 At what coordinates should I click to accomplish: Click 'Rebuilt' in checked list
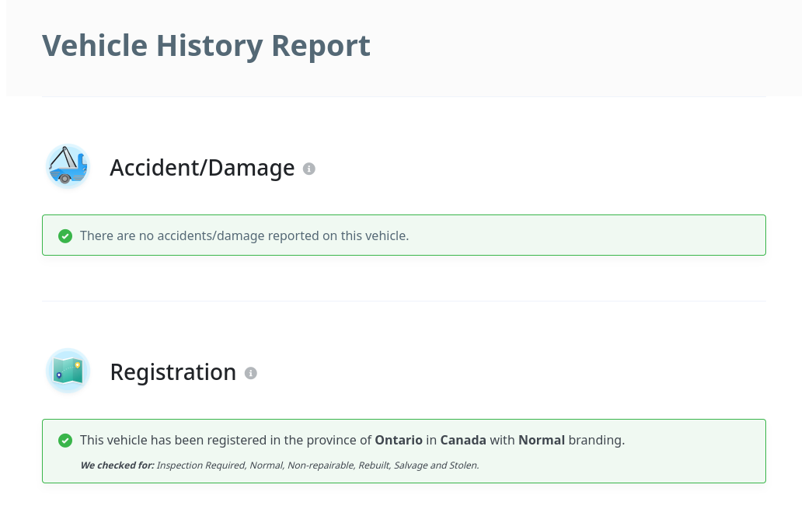pos(374,465)
